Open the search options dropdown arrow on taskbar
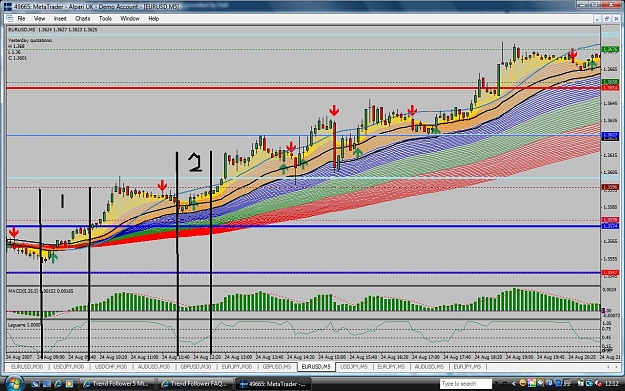The width and height of the screenshot is (625, 391). (x=496, y=383)
